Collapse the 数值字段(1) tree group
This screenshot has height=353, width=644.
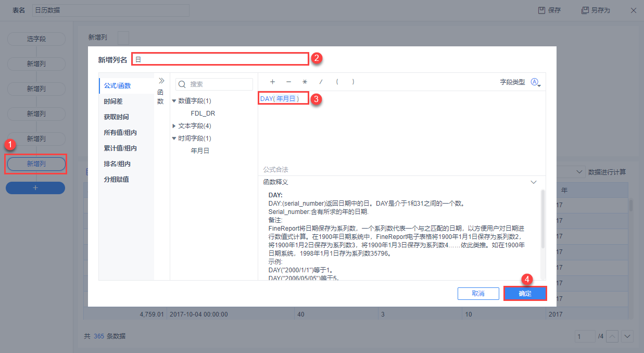(x=174, y=100)
